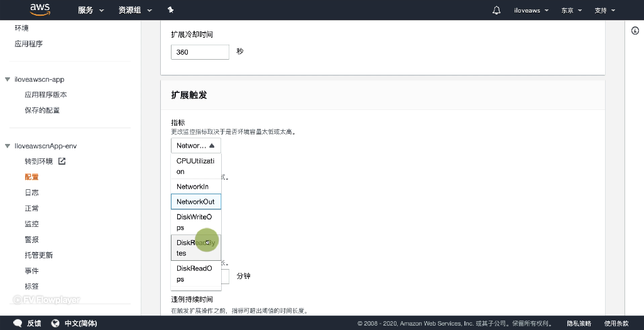Click 反馈 feedback in the footer
This screenshot has height=330, width=644.
(34, 324)
